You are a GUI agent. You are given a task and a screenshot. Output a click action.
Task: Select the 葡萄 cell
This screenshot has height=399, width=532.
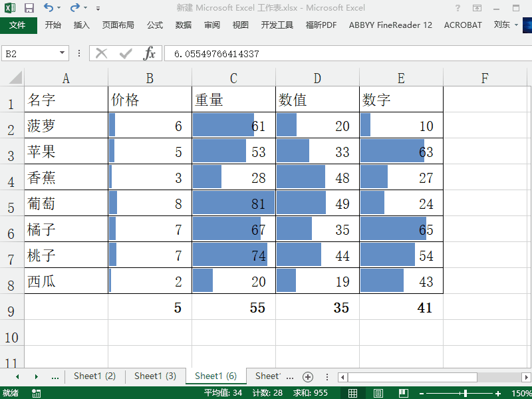pos(66,203)
